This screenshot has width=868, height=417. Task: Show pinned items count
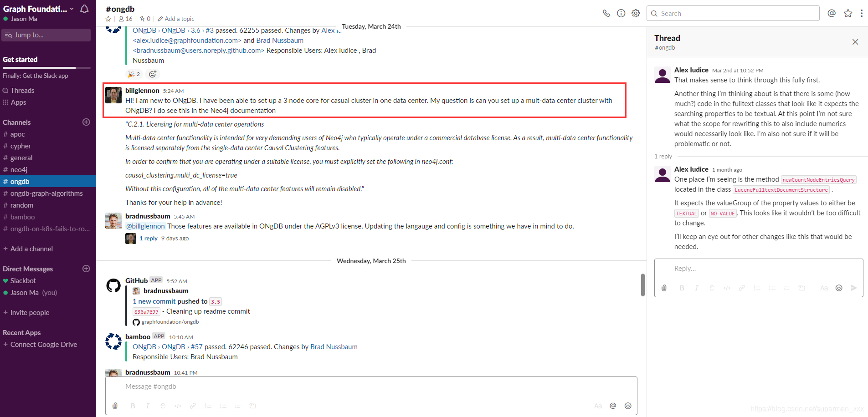(x=145, y=19)
